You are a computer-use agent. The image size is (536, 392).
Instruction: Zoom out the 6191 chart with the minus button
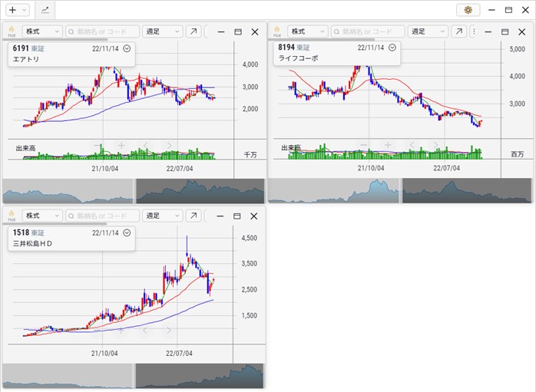[98, 146]
